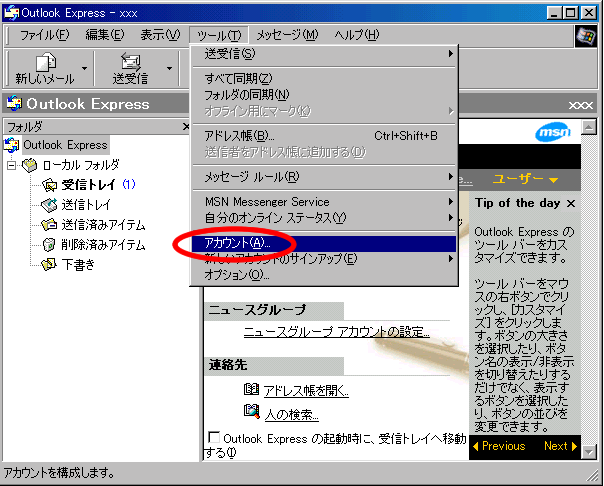Select the 送信トレイ outbox folder icon
This screenshot has width=604, height=486.
coord(49,205)
